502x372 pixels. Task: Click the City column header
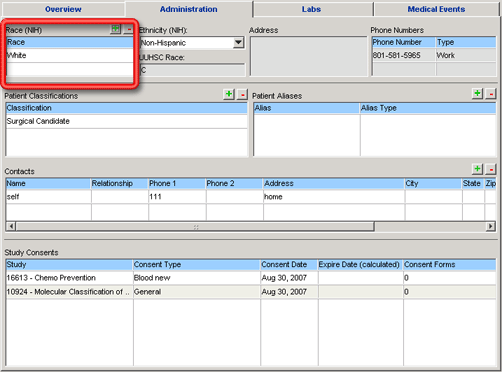point(433,183)
